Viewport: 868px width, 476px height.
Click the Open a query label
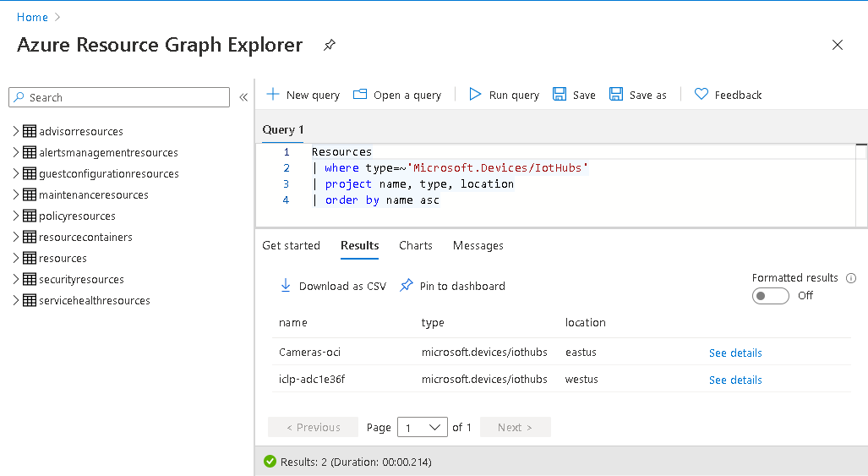tap(407, 96)
